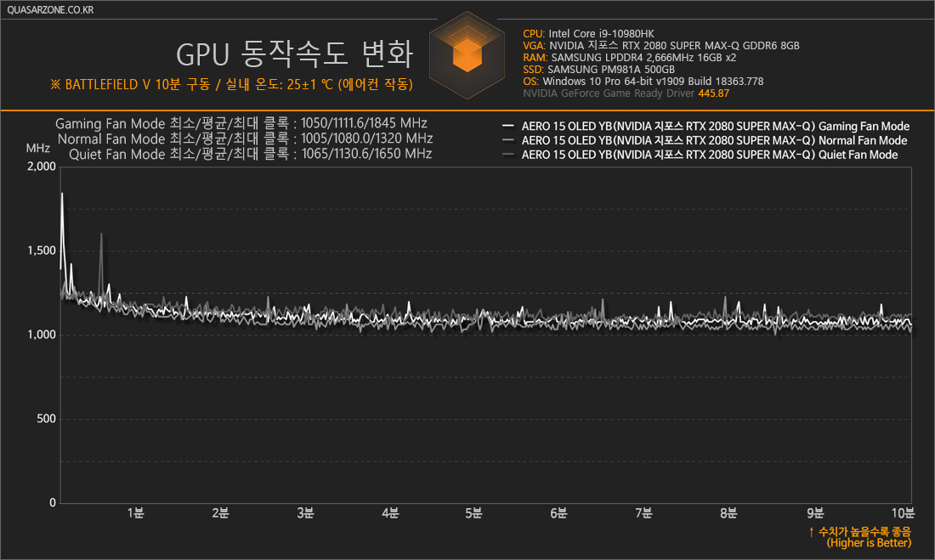This screenshot has width=935, height=560.
Task: Click the orange BATTLEFIELD V 10분 구동 subtitle
Action: pos(232,85)
